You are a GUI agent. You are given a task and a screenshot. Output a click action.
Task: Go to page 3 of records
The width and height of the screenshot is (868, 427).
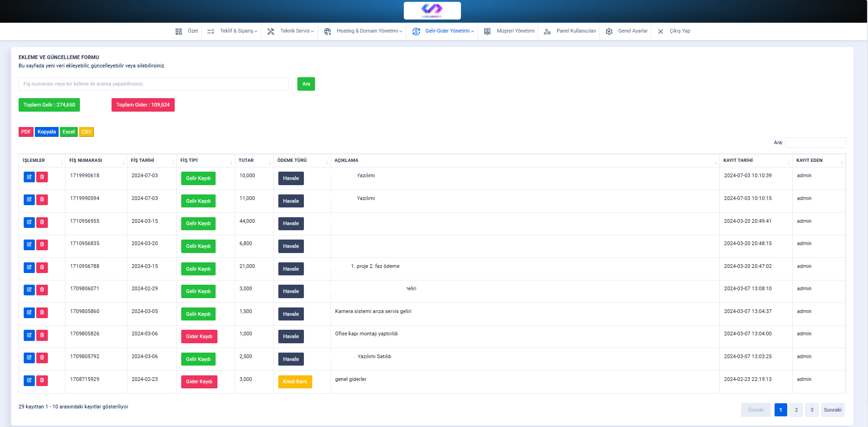tap(812, 410)
